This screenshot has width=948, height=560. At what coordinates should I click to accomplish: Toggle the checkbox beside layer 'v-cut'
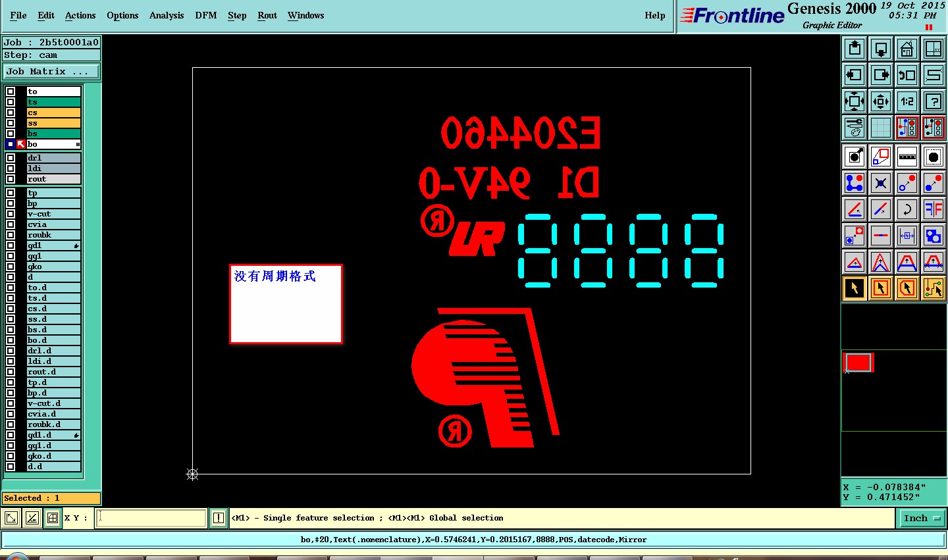pos(11,214)
